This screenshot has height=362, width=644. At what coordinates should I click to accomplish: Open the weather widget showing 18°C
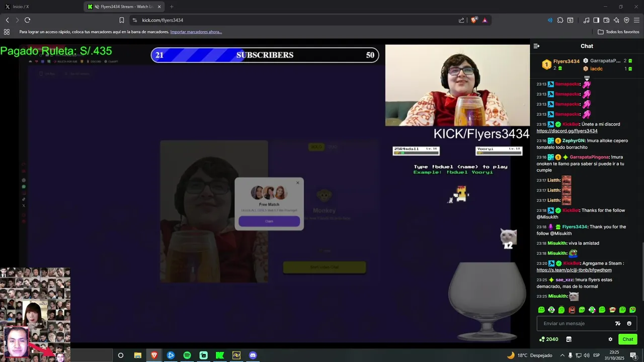(529, 355)
